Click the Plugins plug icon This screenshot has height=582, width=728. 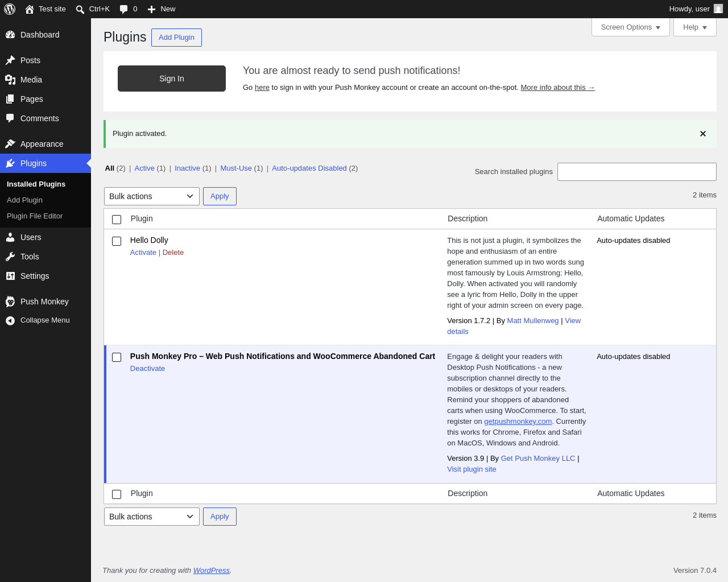coord(10,163)
